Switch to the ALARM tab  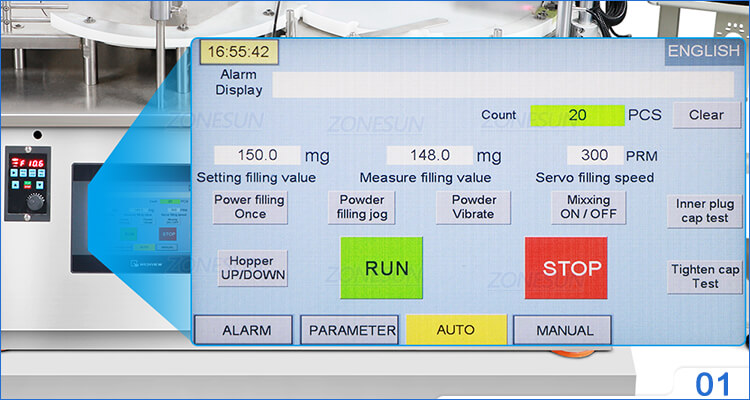pos(245,329)
